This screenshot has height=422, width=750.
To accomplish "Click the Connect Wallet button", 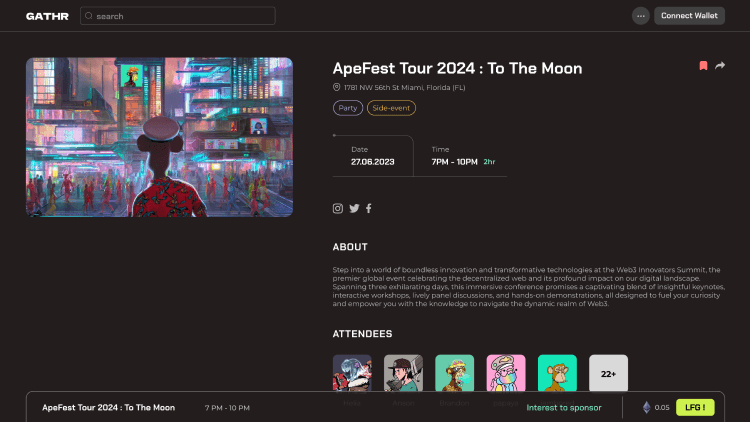I will 689,16.
